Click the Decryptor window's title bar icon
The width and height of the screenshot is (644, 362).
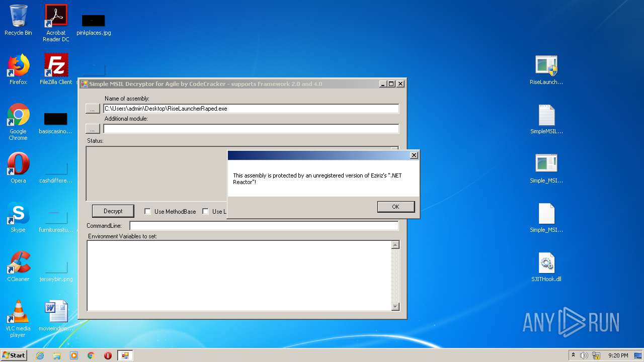point(84,84)
